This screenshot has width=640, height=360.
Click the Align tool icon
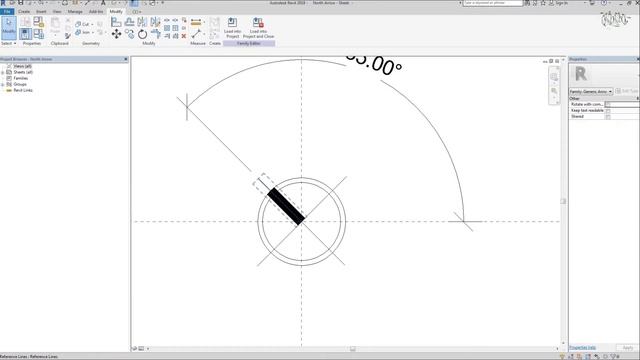point(116,22)
